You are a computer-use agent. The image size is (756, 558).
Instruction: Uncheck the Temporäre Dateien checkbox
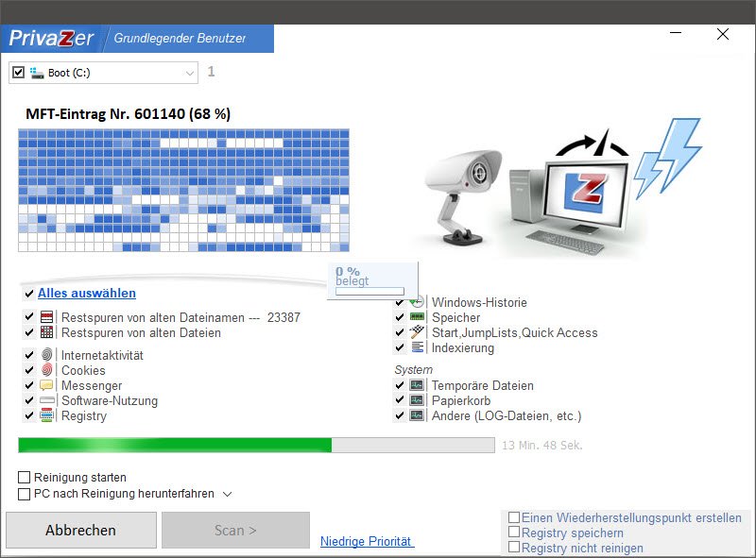click(x=400, y=385)
